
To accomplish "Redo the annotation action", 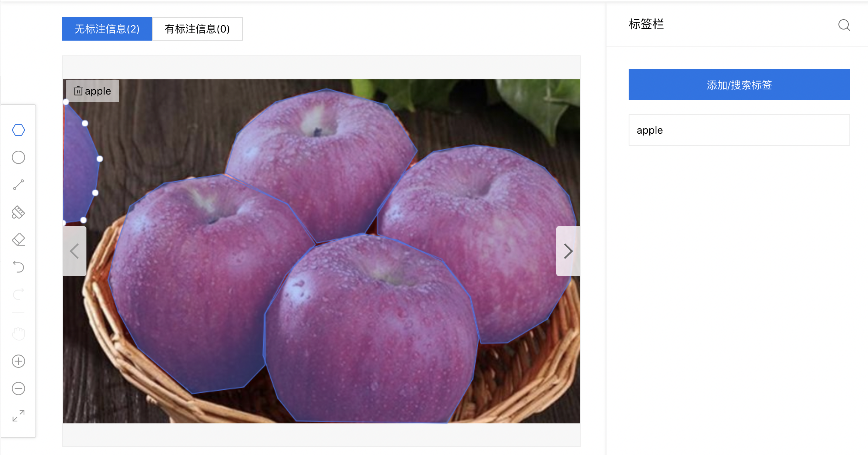I will click(x=18, y=294).
